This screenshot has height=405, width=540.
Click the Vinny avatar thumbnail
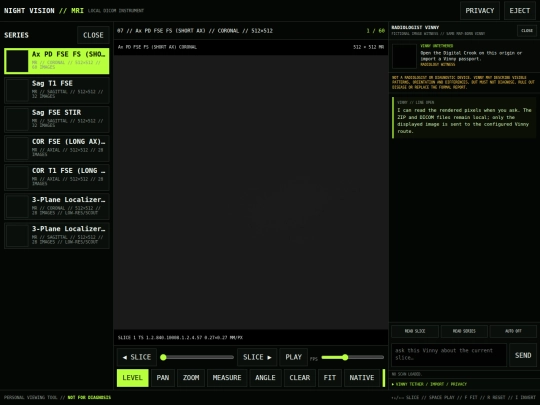[404, 56]
